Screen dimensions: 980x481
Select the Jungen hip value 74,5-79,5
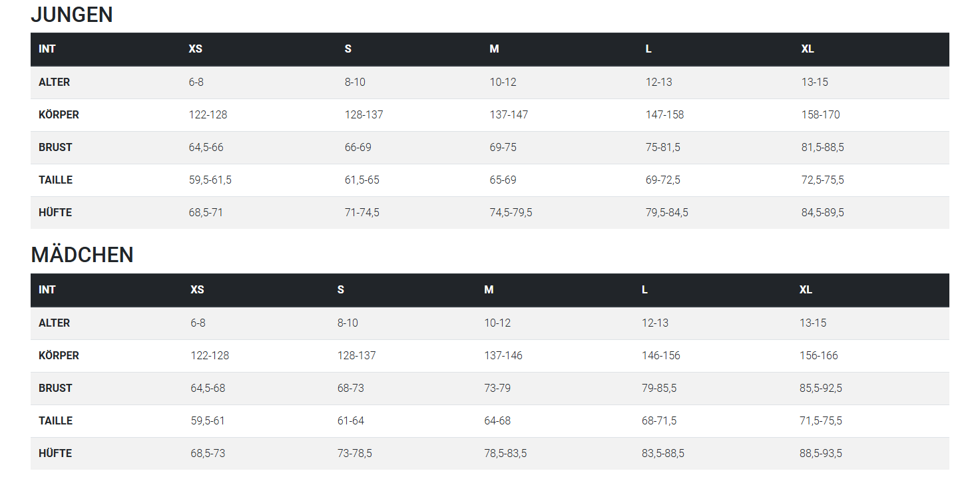[x=511, y=213]
